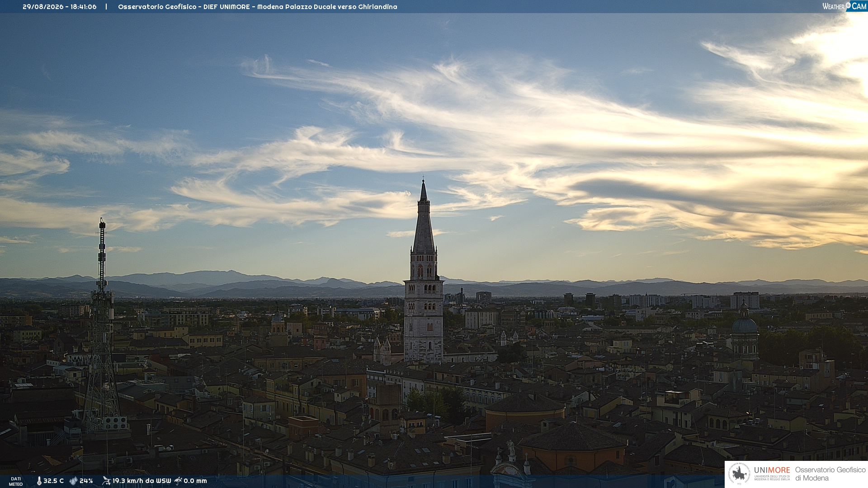Click the rainfall umbrella icon
The width and height of the screenshot is (868, 488).
178,481
